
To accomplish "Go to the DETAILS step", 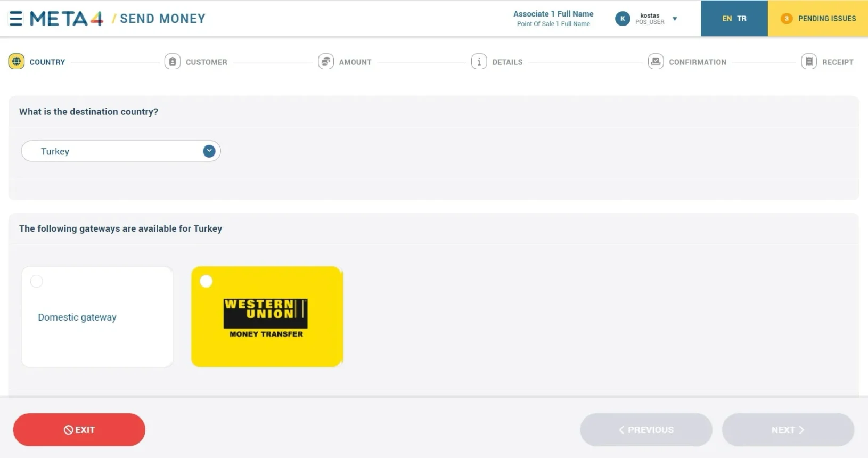I will [x=507, y=62].
